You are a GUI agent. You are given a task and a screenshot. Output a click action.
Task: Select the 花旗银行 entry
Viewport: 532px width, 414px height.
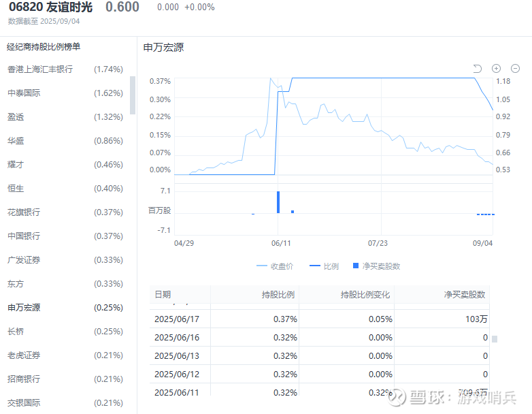24,212
